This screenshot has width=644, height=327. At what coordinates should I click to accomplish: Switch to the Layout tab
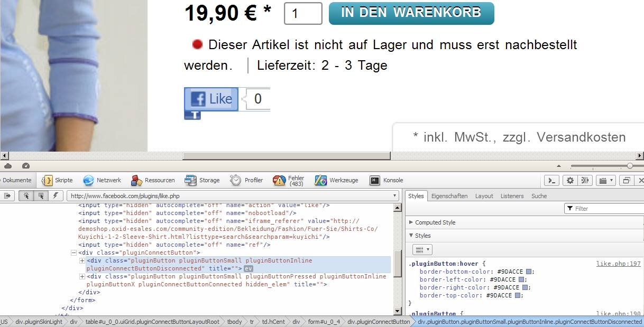(484, 196)
